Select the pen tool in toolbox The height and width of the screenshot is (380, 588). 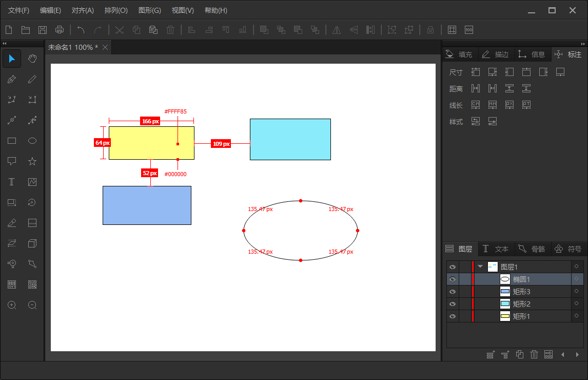point(12,79)
